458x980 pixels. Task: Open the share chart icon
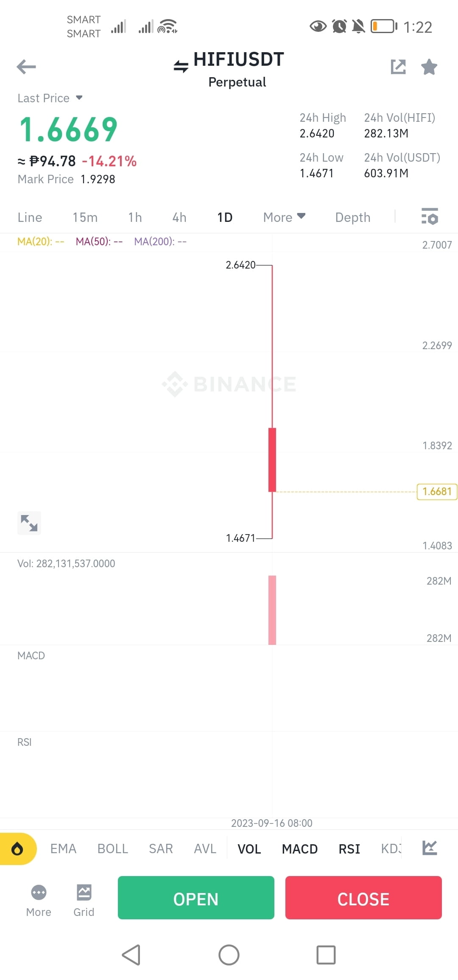coord(398,67)
